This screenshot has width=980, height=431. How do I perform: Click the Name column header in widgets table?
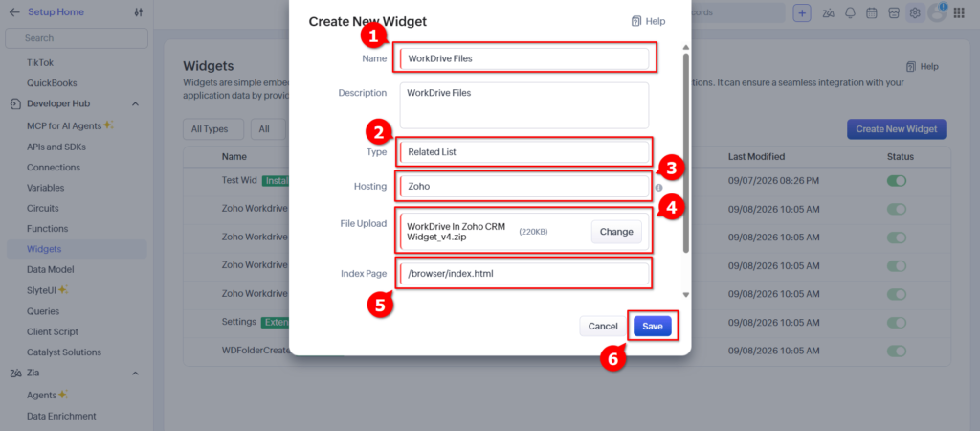pos(234,156)
